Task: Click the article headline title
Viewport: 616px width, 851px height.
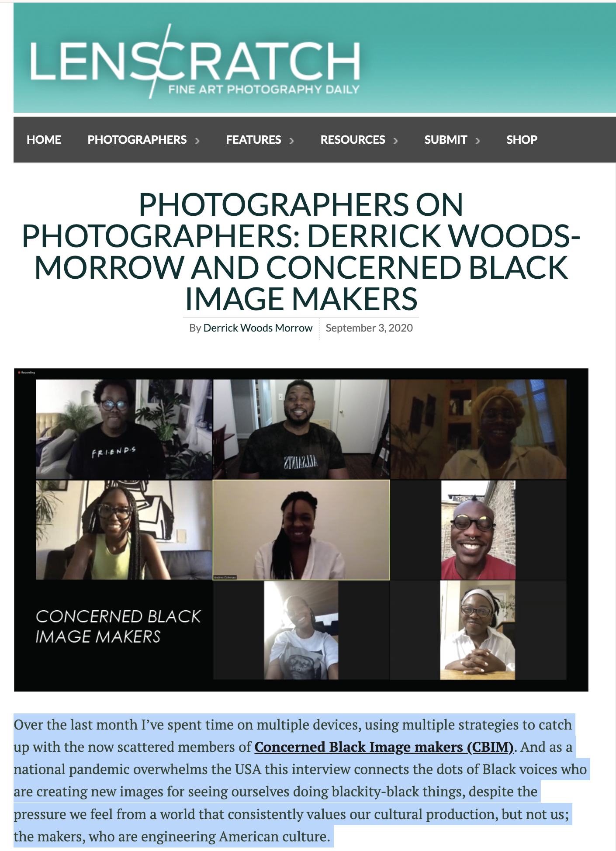Action: click(301, 252)
